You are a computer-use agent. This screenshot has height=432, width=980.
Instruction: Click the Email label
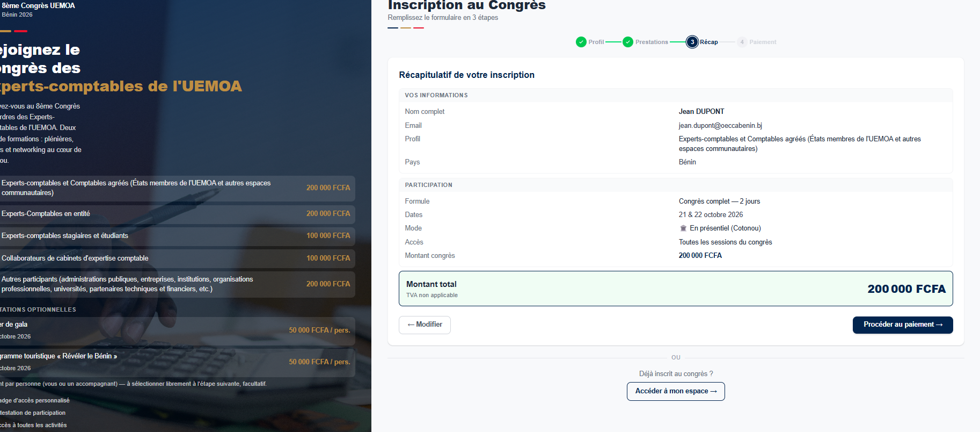pyautogui.click(x=413, y=126)
